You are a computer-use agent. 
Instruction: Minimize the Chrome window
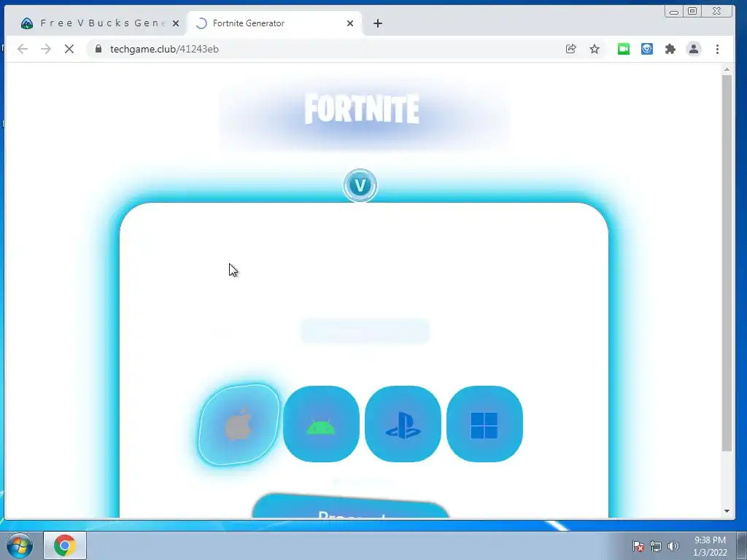tap(674, 12)
